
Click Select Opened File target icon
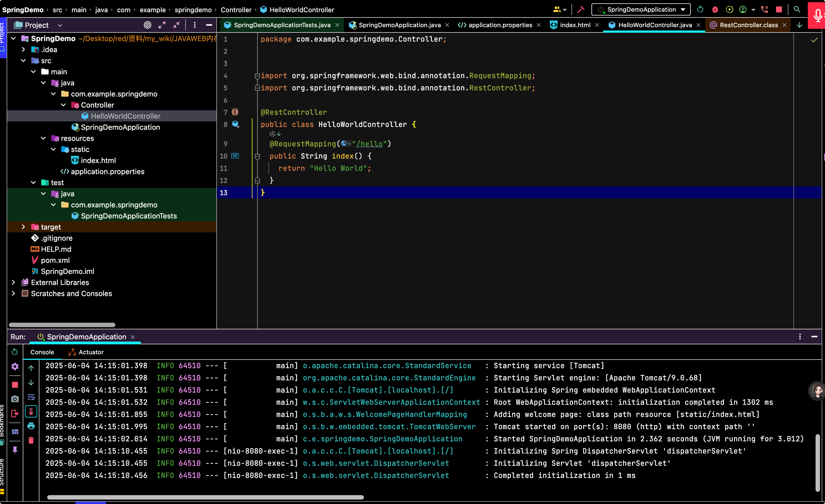147,25
